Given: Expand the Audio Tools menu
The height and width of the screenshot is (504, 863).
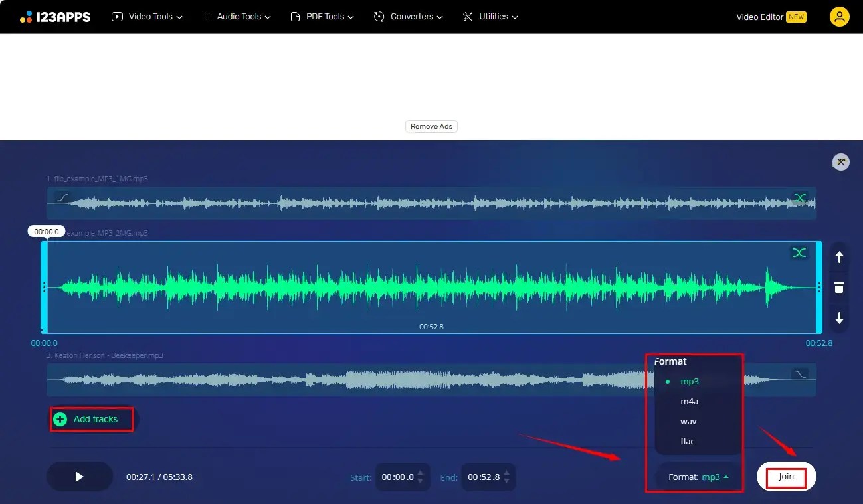Looking at the screenshot, I should click(236, 17).
